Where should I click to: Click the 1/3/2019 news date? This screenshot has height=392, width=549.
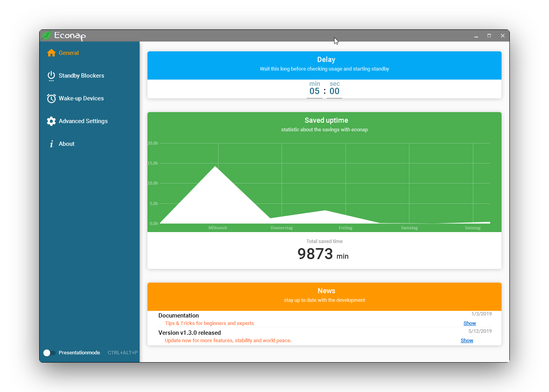[482, 314]
